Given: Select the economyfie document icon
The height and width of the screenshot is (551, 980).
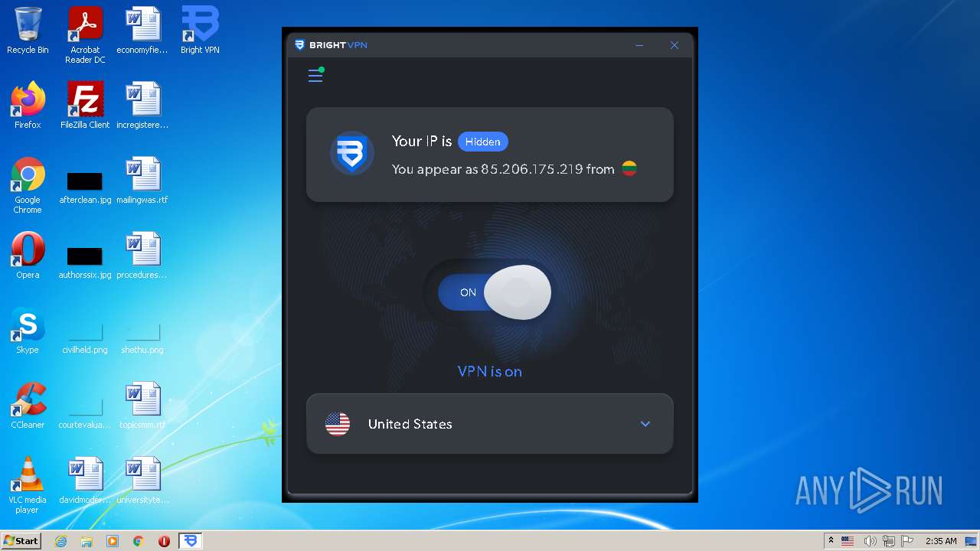Looking at the screenshot, I should pyautogui.click(x=142, y=31).
